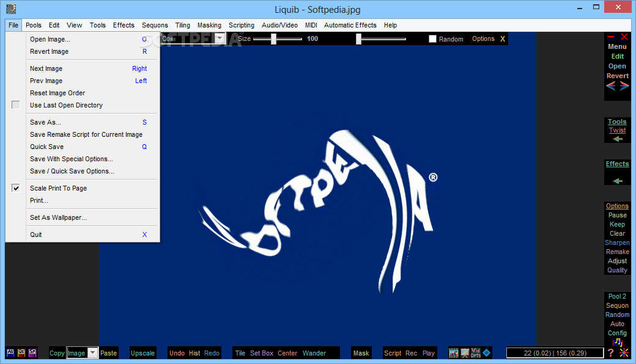Click the red X icon atop right panel
Screen dimensions: 636x364
coord(624,37)
